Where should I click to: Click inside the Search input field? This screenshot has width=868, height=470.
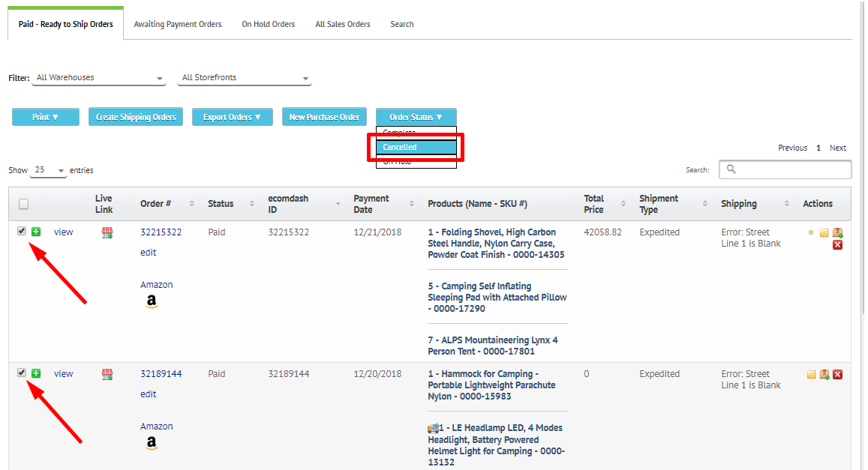click(785, 169)
